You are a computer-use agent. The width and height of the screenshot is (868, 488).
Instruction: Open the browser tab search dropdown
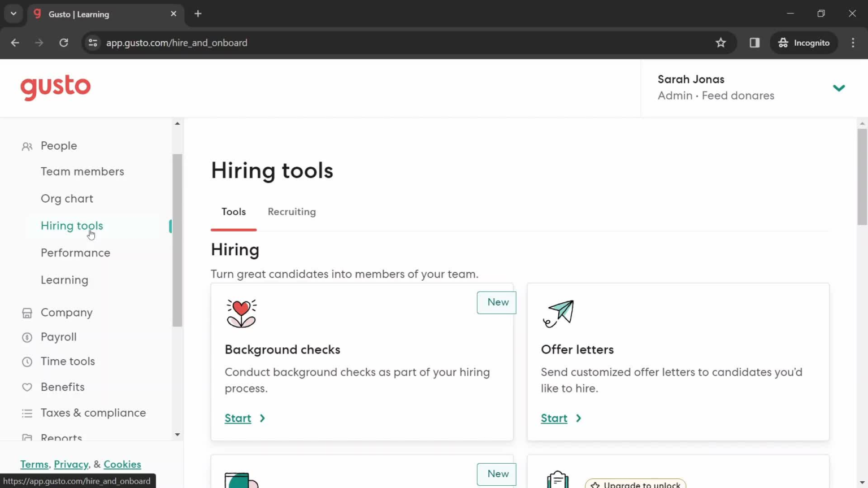point(13,14)
